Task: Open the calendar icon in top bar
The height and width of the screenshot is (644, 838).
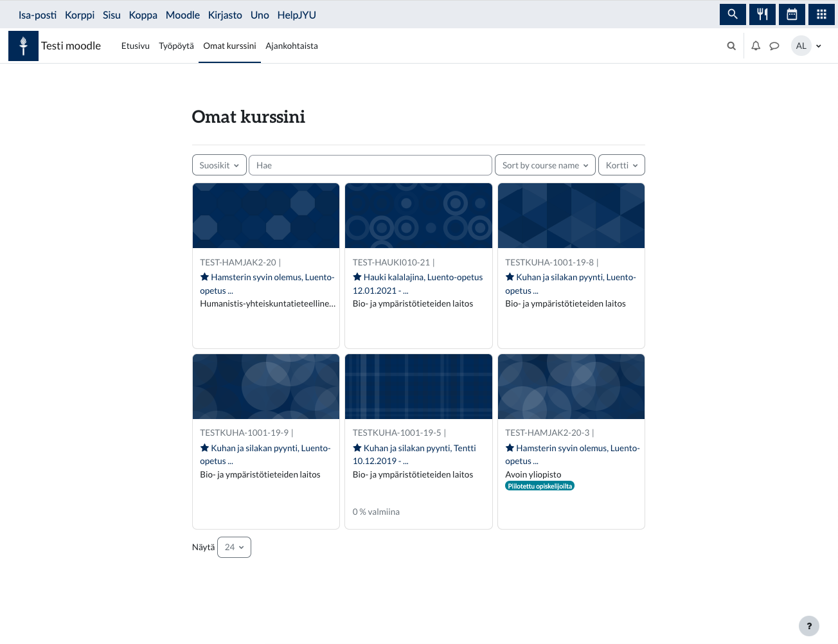Action: point(792,14)
